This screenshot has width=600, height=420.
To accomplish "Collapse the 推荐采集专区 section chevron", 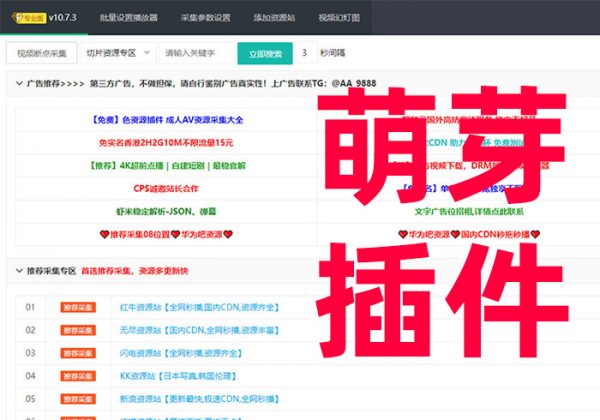I will tap(20, 270).
